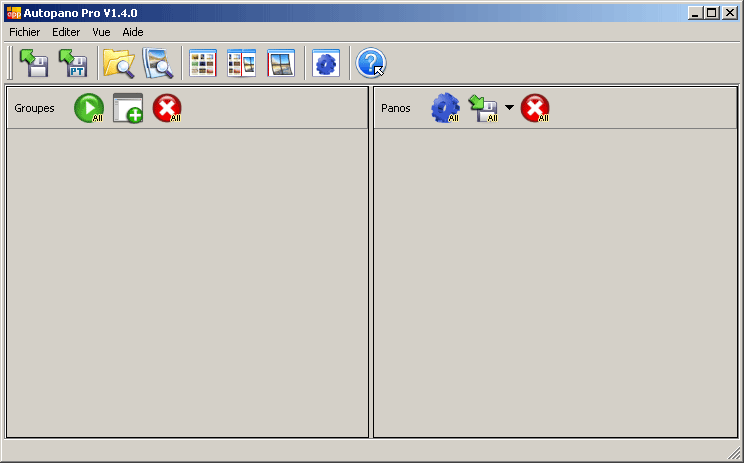Maximize the Autopano Pro window
The width and height of the screenshot is (744, 463).
712,13
